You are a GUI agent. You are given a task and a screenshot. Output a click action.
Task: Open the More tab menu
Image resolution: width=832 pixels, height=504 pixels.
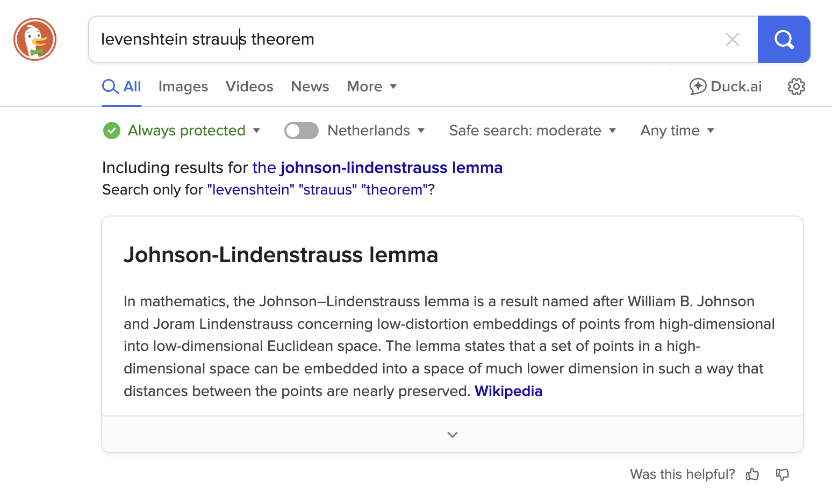tap(372, 87)
